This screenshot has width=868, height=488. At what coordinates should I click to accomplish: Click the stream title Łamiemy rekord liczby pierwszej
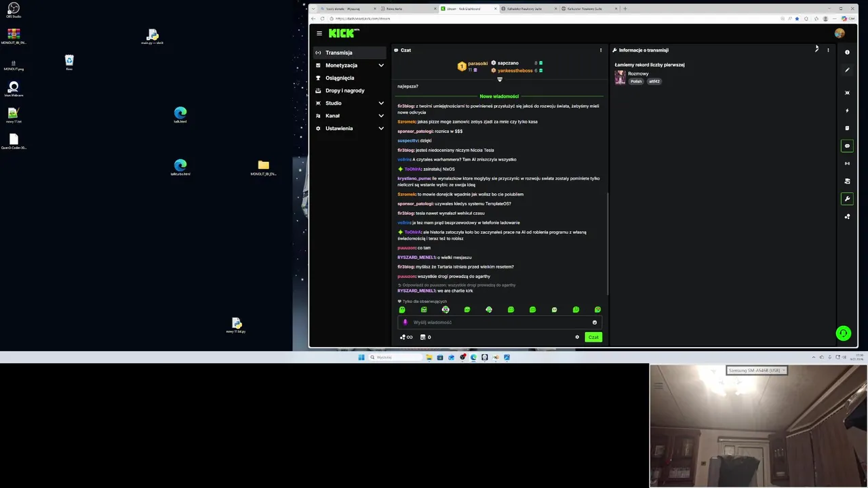tap(650, 65)
